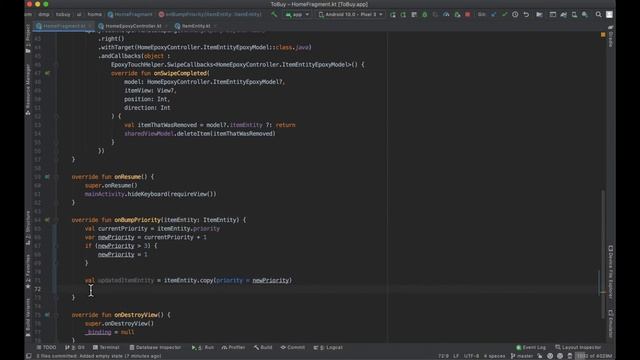
Task: Open the Build tool window
Action: pos(263,347)
